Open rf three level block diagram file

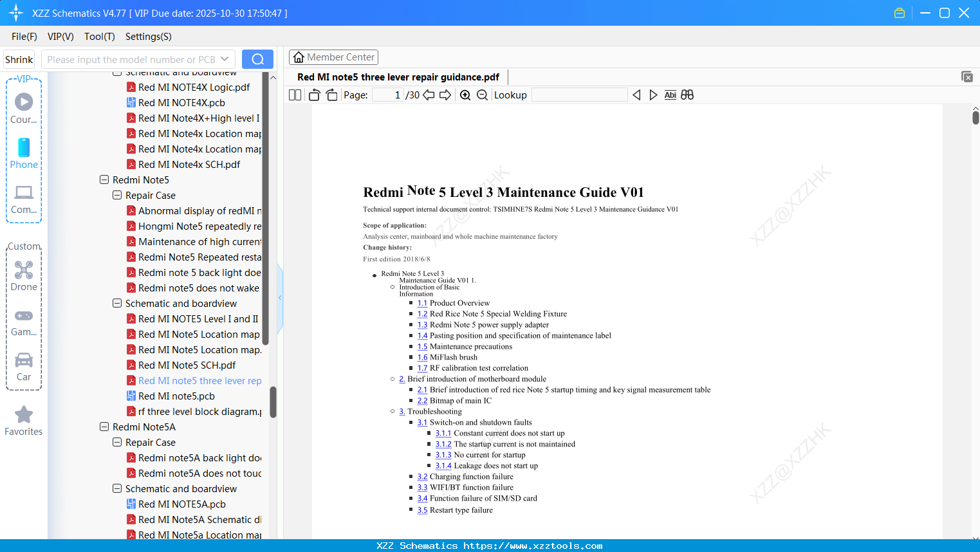(x=194, y=412)
